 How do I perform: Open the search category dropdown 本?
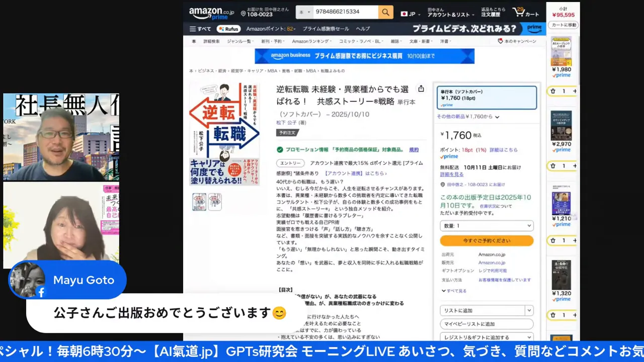[304, 12]
